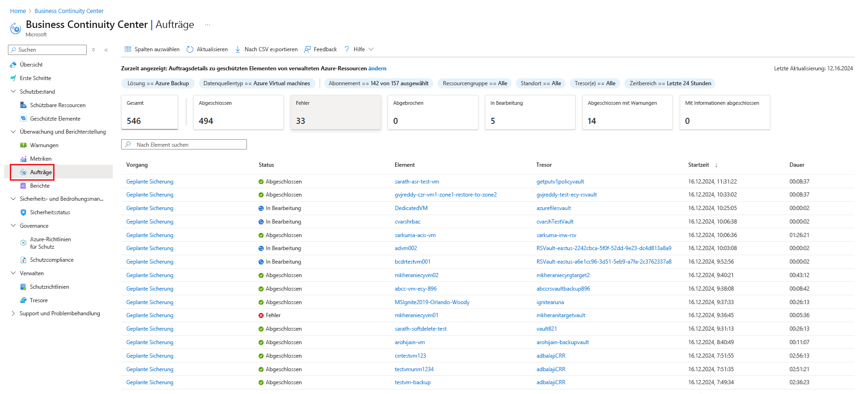The width and height of the screenshot is (868, 394).
Task: Click the sidebar Suchen search box
Action: 48,50
